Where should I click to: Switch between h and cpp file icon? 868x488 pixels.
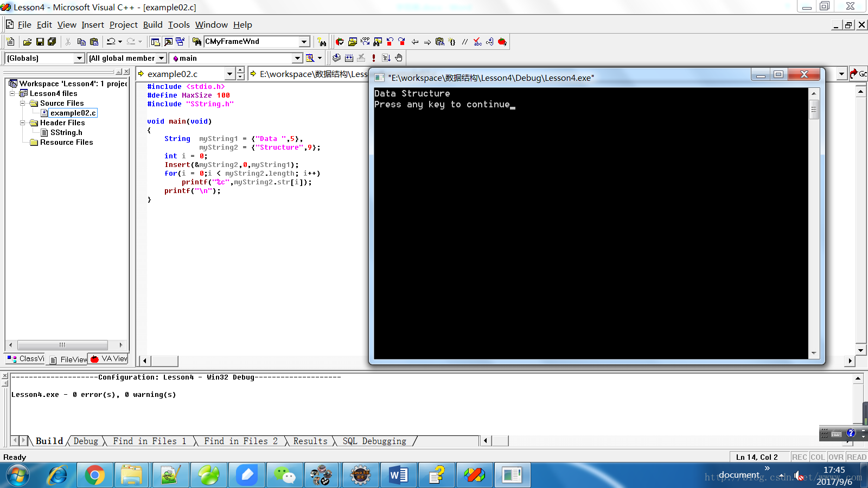tap(365, 42)
